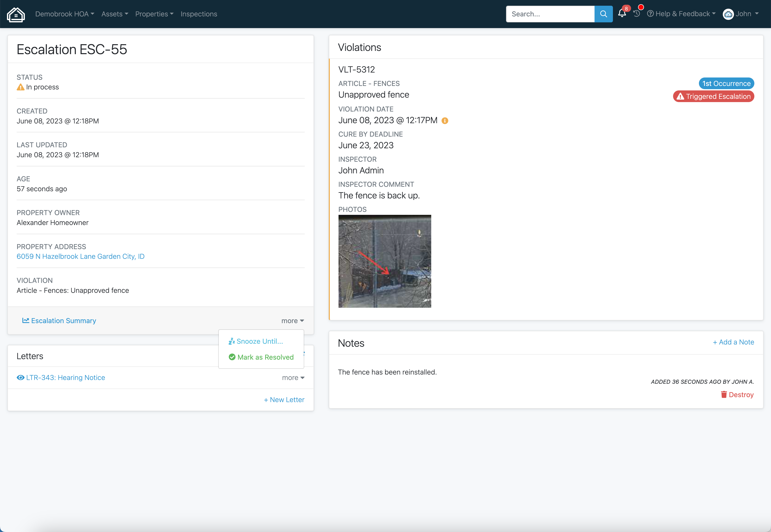
Task: Destroy the fence reinstalled note
Action: pyautogui.click(x=737, y=395)
